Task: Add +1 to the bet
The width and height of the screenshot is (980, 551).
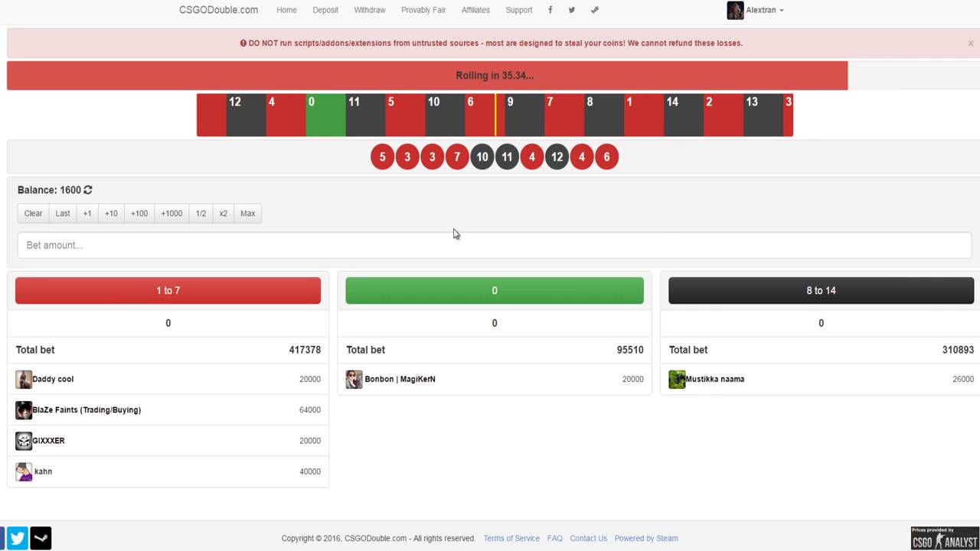Action: click(87, 214)
